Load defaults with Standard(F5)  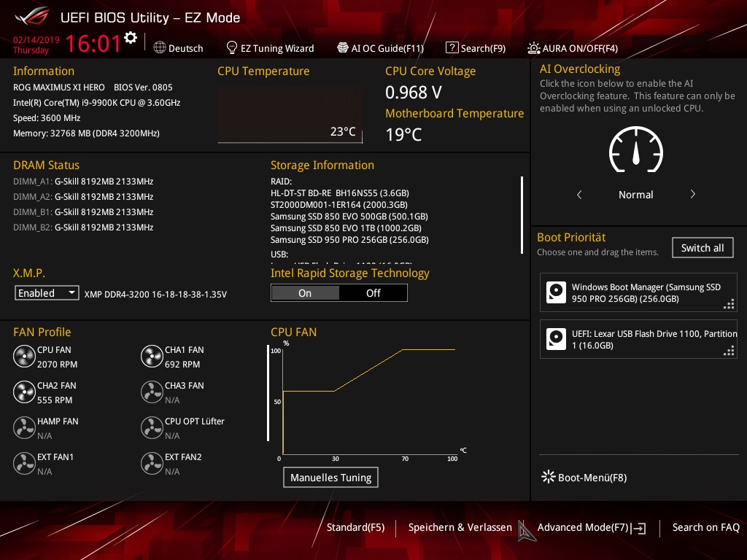[x=355, y=527]
